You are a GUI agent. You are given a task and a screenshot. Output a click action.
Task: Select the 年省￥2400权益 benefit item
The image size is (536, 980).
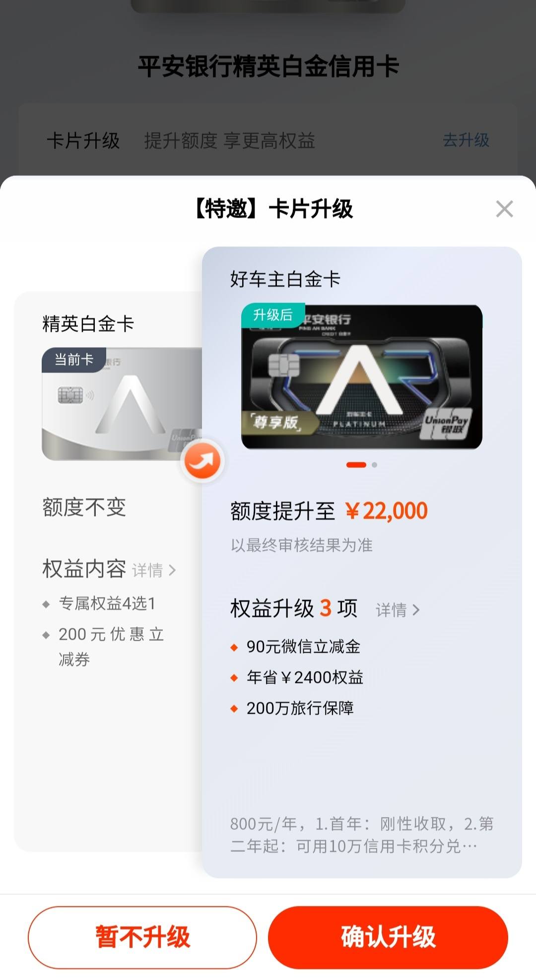[297, 678]
